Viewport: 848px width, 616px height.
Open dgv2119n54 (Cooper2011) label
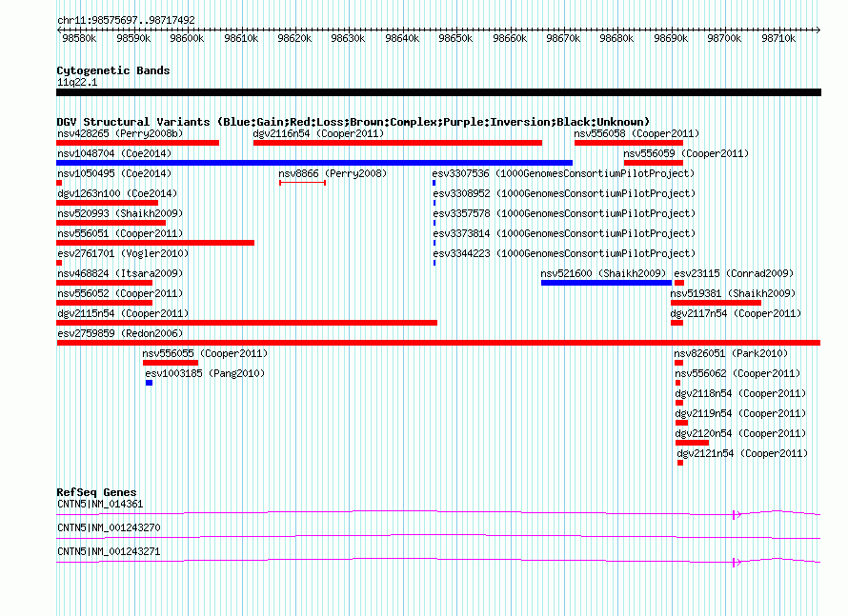[740, 413]
